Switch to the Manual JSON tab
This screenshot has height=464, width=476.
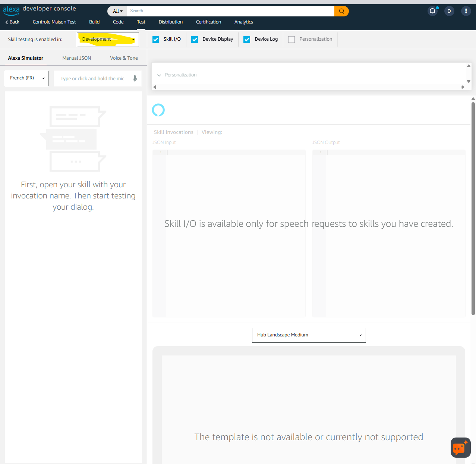[76, 58]
